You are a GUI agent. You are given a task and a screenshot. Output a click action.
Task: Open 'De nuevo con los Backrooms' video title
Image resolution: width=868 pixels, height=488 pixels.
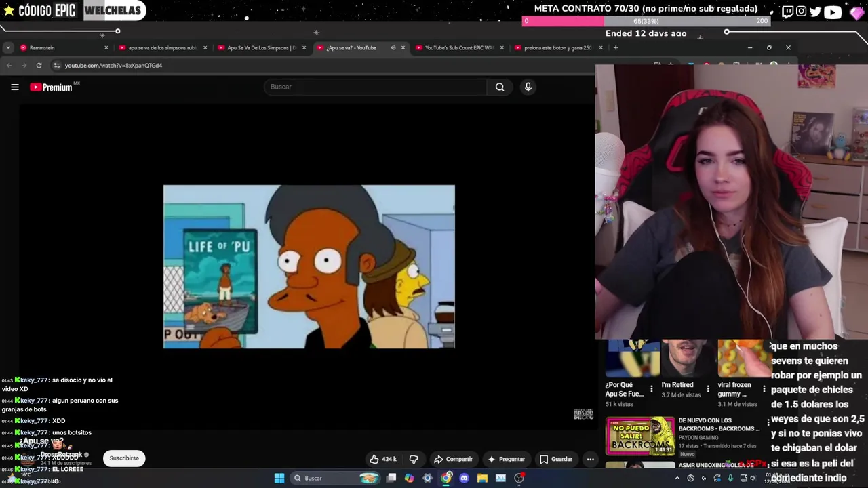point(719,424)
